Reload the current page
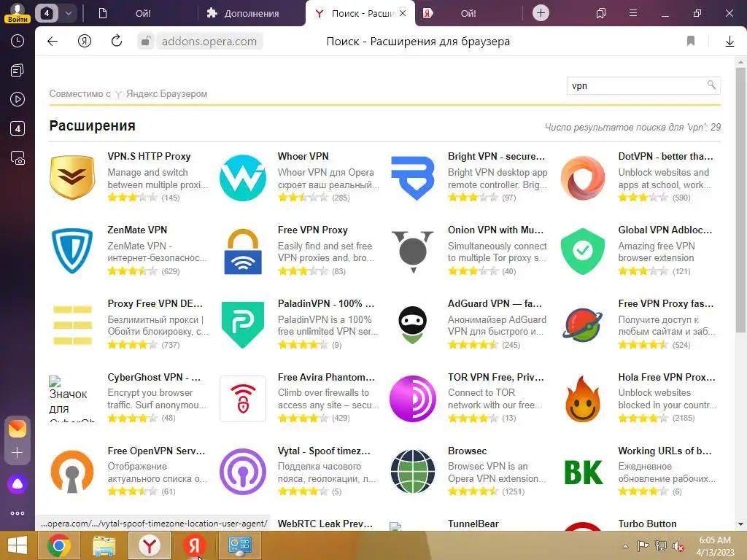747x560 pixels. [116, 42]
